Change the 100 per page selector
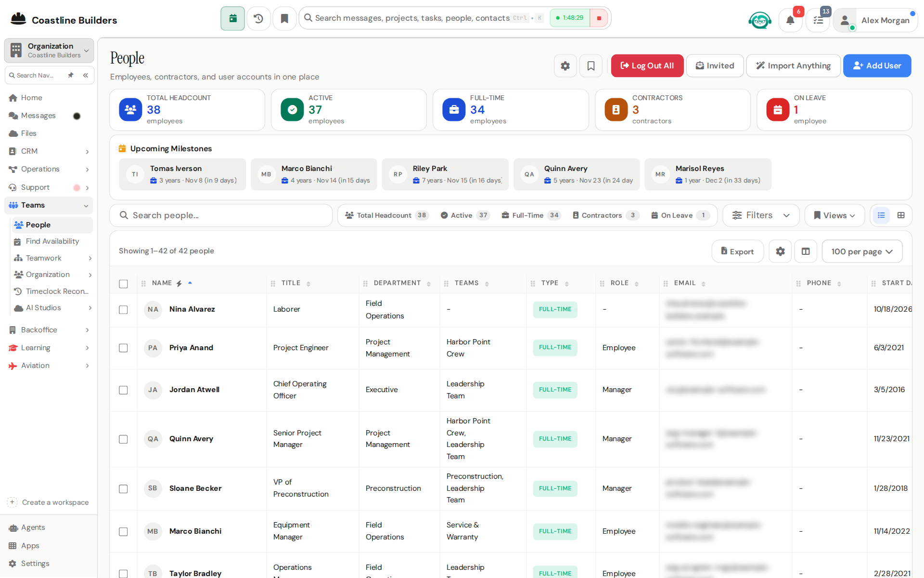 862,251
